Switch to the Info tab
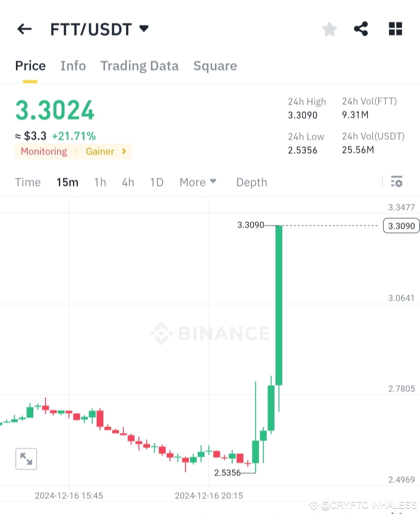This screenshot has height=514, width=420. click(x=73, y=66)
